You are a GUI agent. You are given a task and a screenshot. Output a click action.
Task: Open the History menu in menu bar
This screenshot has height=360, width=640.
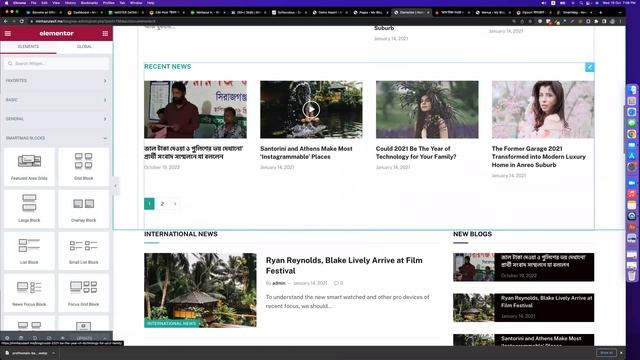pos(70,3)
